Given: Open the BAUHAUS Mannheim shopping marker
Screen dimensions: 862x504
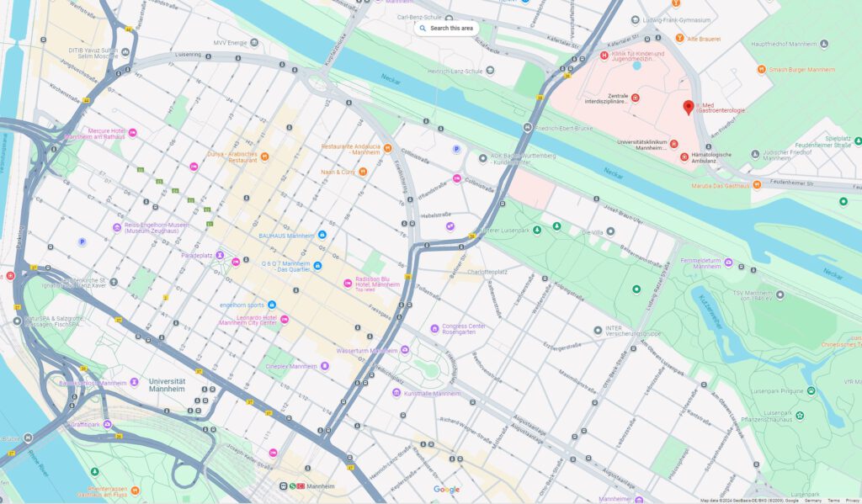Looking at the screenshot, I should (322, 235).
